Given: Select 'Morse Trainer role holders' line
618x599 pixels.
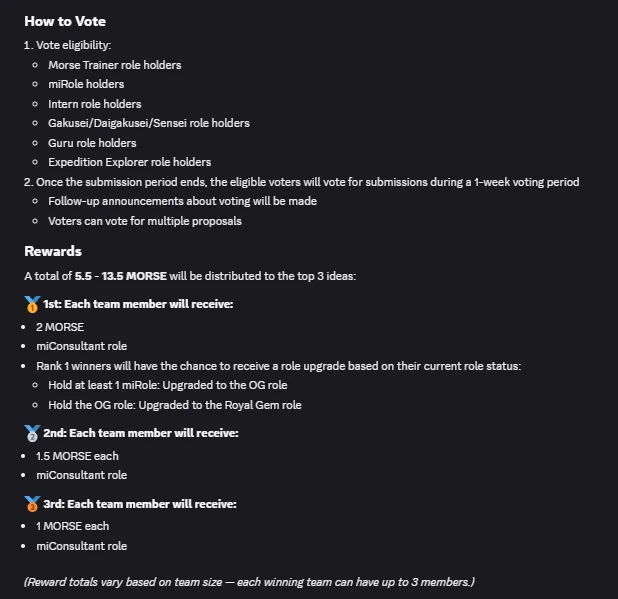Looking at the screenshot, I should click(x=115, y=65).
